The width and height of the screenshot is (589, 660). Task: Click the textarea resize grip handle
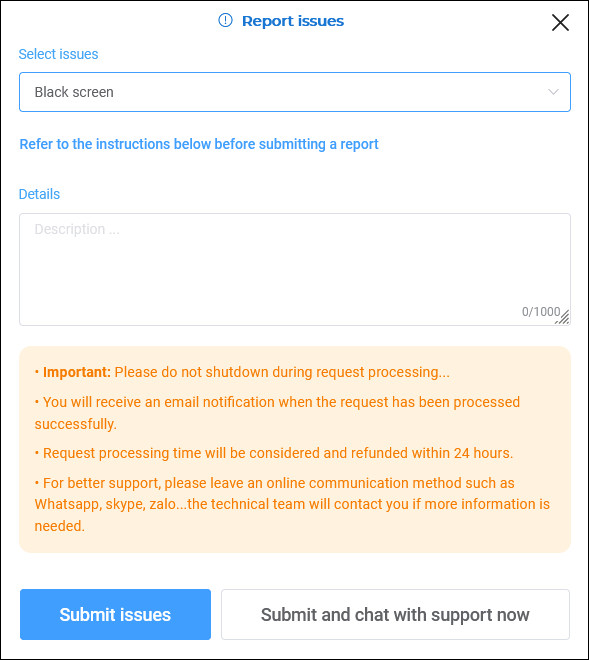pyautogui.click(x=563, y=318)
